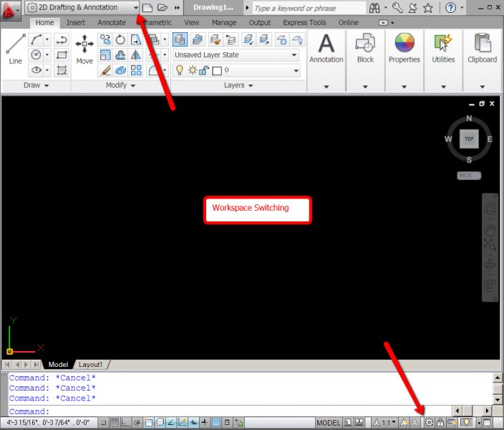The image size is (504, 430).
Task: Select the Line tool
Action: click(15, 49)
